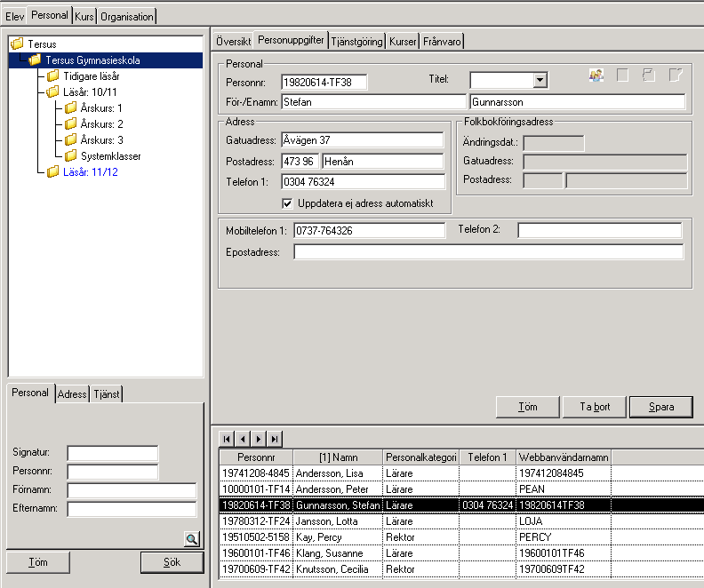Click the magnifier icon above the Sök button
This screenshot has width=704, height=588.
click(x=192, y=538)
